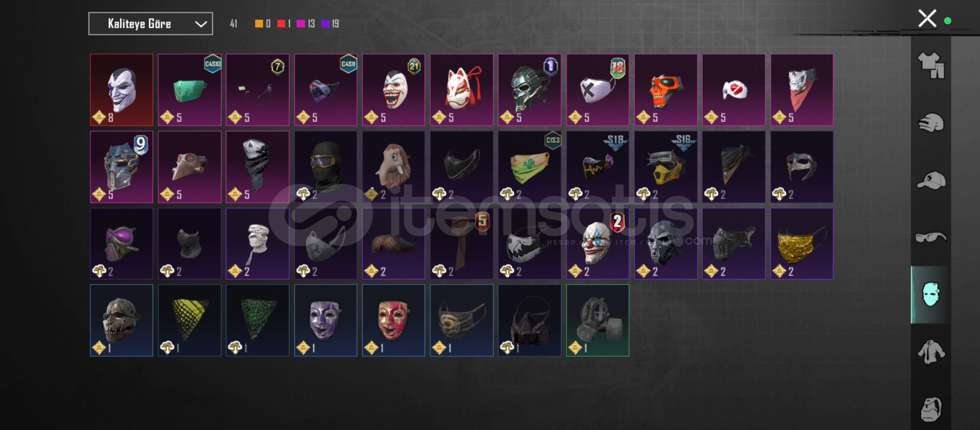Click the red rarity counter swatch
980x430 pixels.
(x=281, y=24)
